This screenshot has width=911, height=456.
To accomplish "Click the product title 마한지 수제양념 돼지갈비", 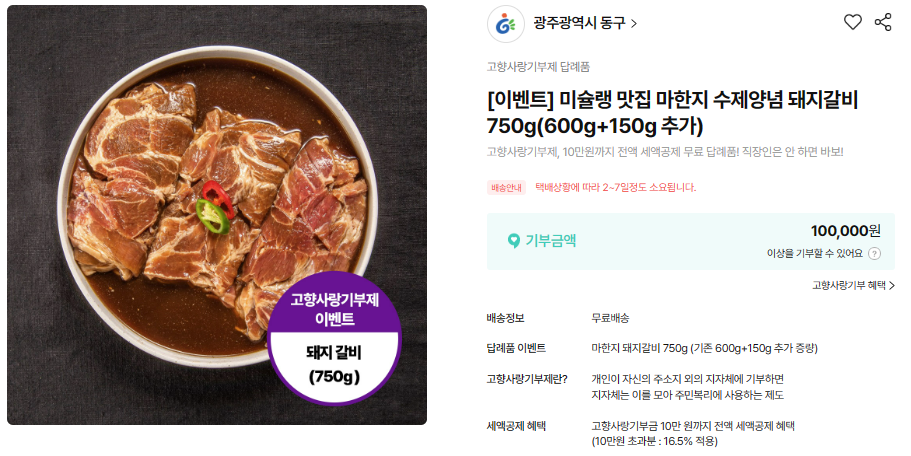I will (672, 113).
